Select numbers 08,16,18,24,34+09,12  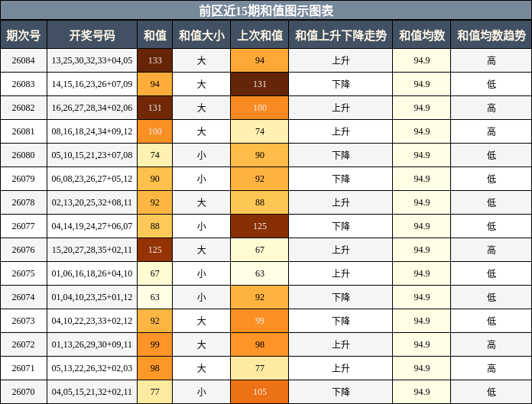(x=92, y=131)
